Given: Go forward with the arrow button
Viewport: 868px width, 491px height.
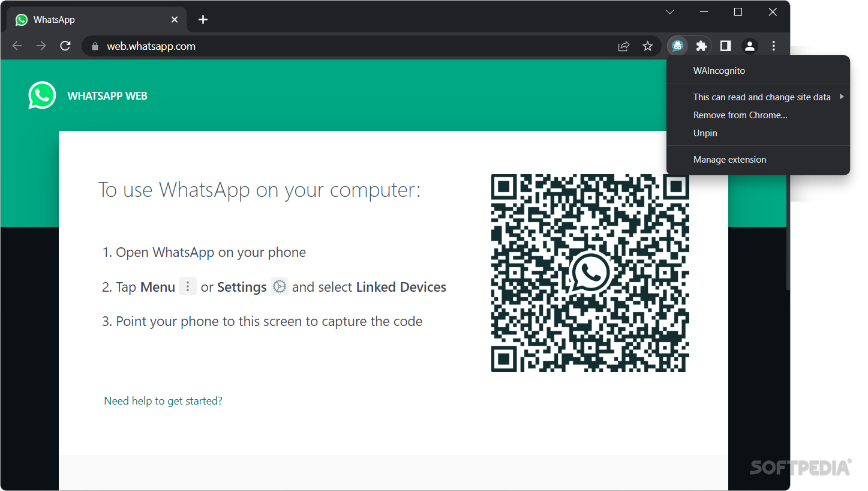Looking at the screenshot, I should coord(41,46).
